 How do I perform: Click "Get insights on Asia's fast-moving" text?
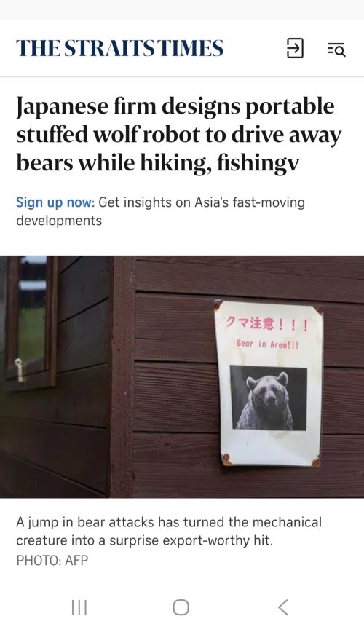(x=202, y=202)
